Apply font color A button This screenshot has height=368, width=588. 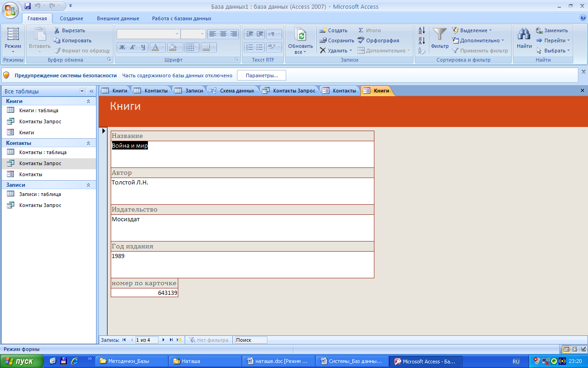pyautogui.click(x=155, y=47)
